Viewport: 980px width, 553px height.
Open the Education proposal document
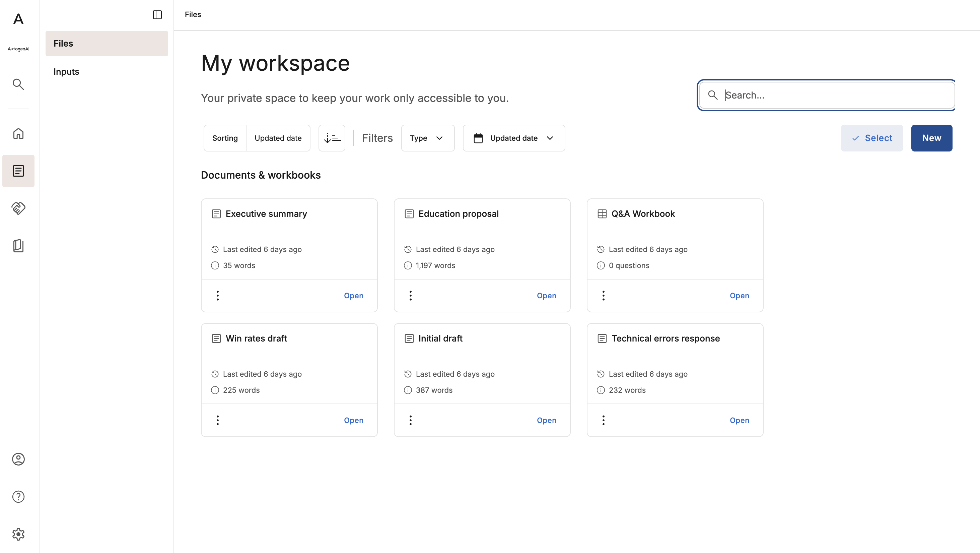(x=546, y=296)
